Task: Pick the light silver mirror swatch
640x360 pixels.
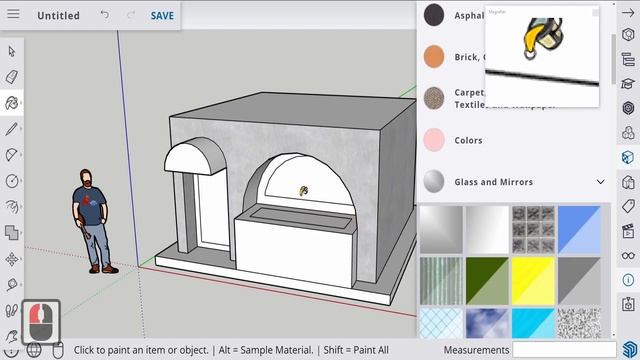Action: [487, 229]
